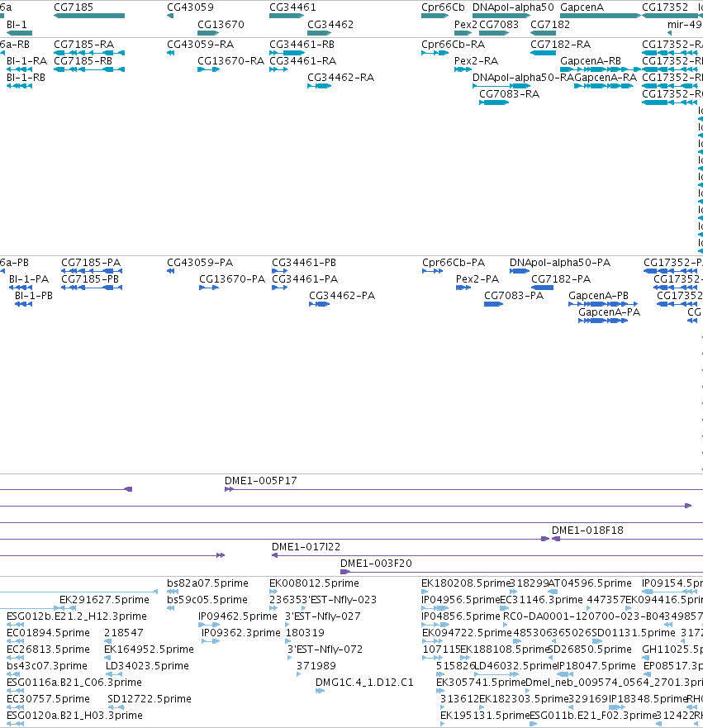Viewport: 703px width, 728px height.
Task: Select protein BI-1-PB
Action: click(34, 296)
